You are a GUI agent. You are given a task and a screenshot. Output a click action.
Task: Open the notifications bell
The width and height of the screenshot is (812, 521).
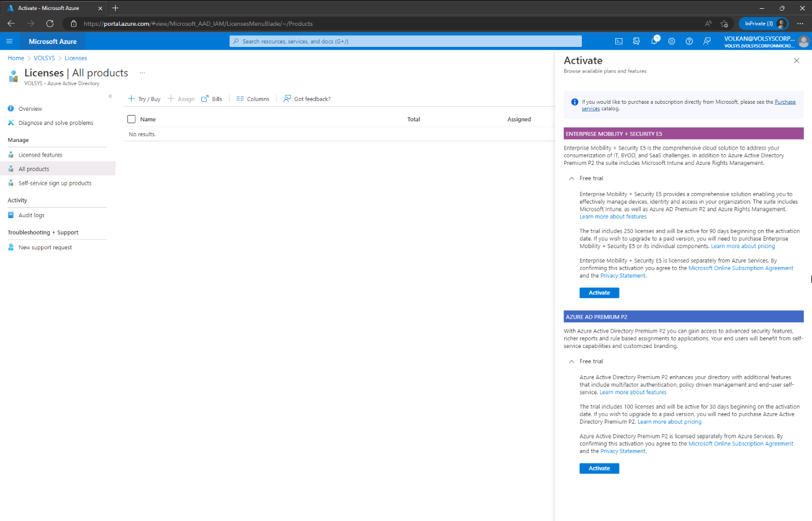[x=654, y=41]
